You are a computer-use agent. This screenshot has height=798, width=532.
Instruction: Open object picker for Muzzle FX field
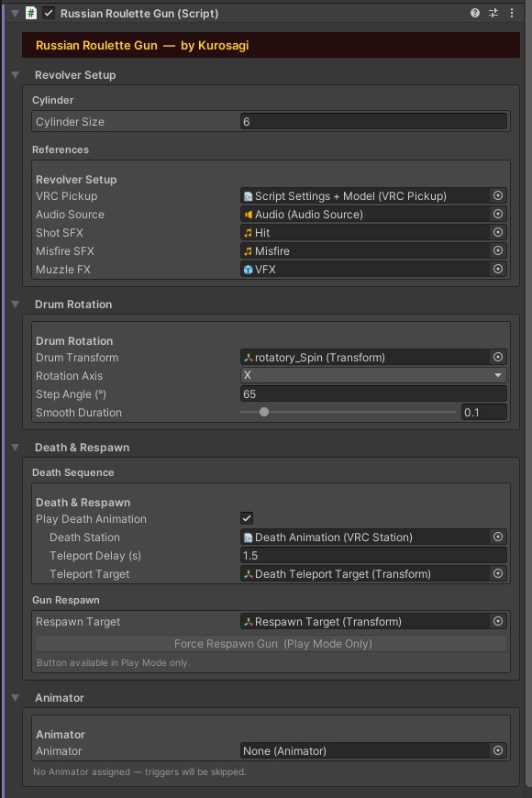tap(498, 269)
